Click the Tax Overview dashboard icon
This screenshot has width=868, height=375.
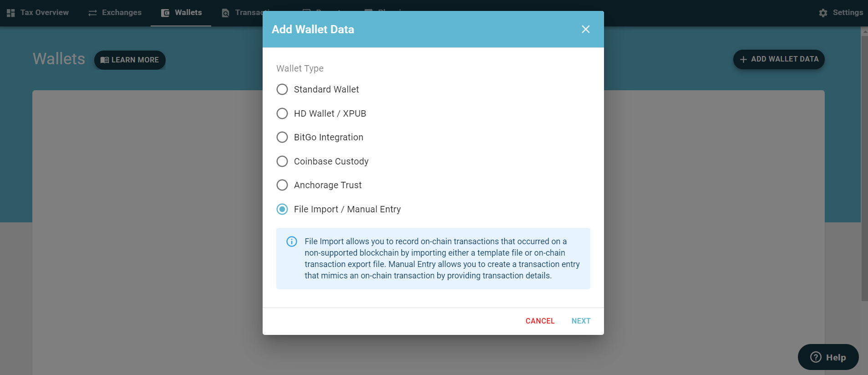[11, 13]
